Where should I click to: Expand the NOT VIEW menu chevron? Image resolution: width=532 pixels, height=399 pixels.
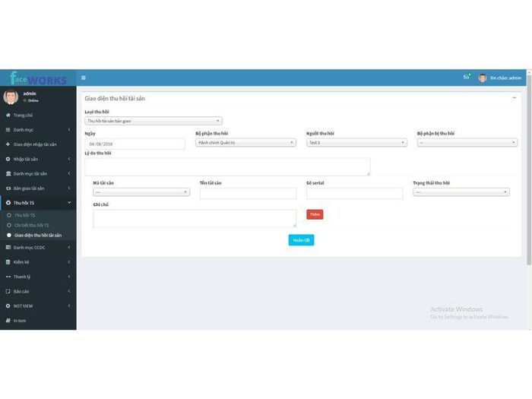pyautogui.click(x=69, y=306)
